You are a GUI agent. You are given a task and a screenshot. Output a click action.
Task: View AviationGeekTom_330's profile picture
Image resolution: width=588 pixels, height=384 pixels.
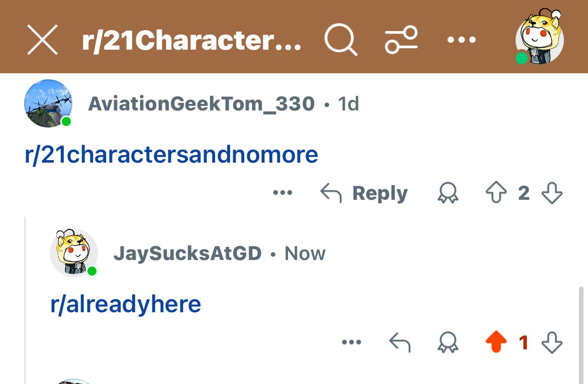pyautogui.click(x=48, y=103)
